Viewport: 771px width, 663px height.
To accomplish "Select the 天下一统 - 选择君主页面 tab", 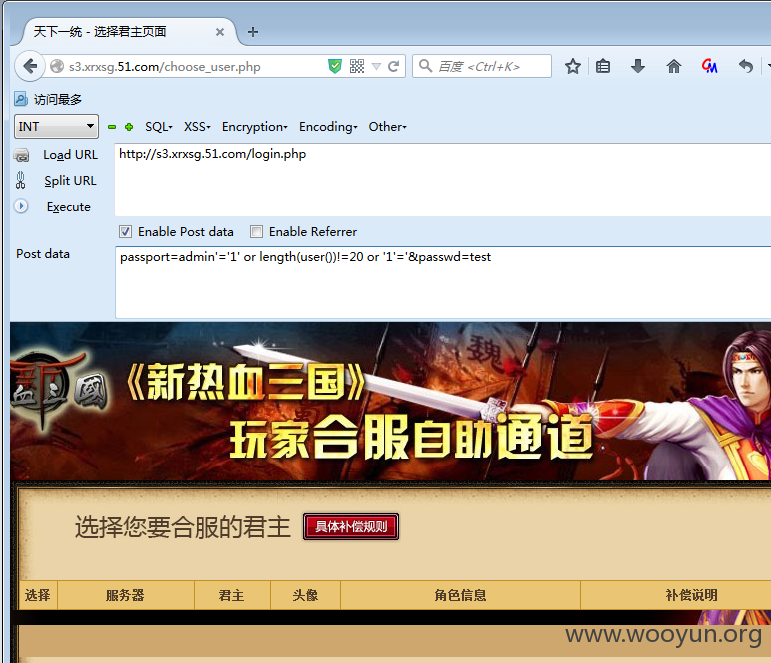I will click(129, 31).
